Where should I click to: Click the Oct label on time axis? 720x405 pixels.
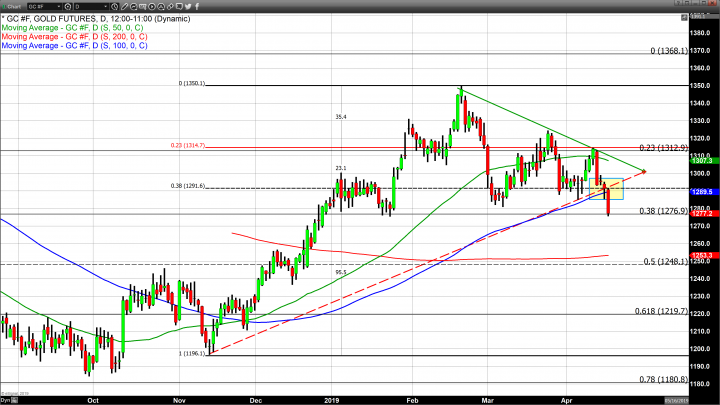pos(93,400)
